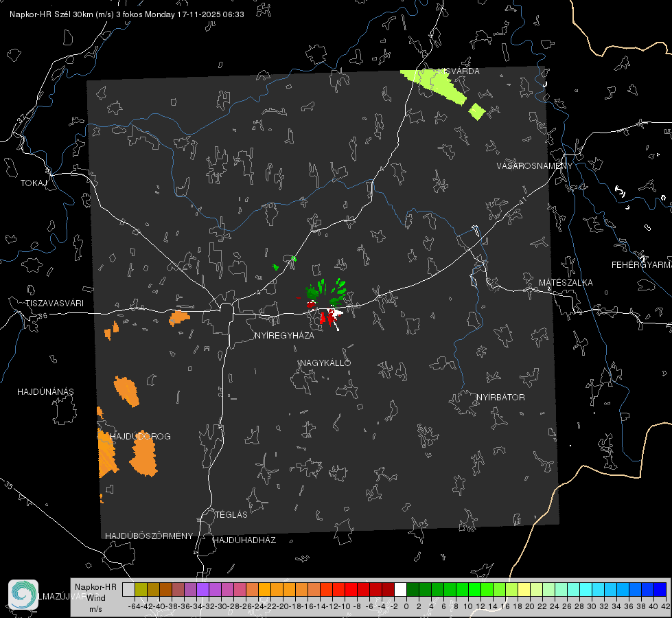Image resolution: width=672 pixels, height=618 pixels.
Task: Click the Wind label in legend
Action: 96,598
